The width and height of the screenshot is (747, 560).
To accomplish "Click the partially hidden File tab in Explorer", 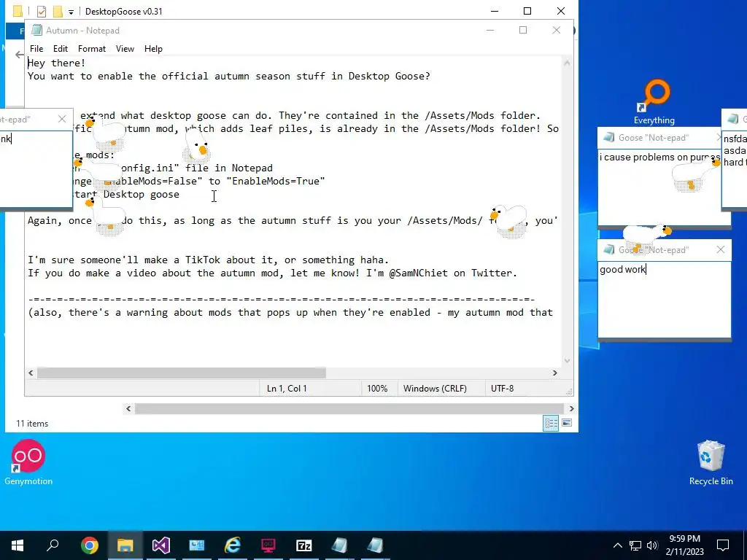I will click(16, 31).
